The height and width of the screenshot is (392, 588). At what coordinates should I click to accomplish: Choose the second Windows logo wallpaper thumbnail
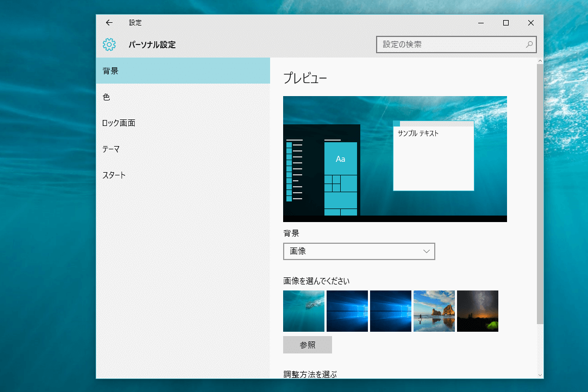(x=391, y=311)
